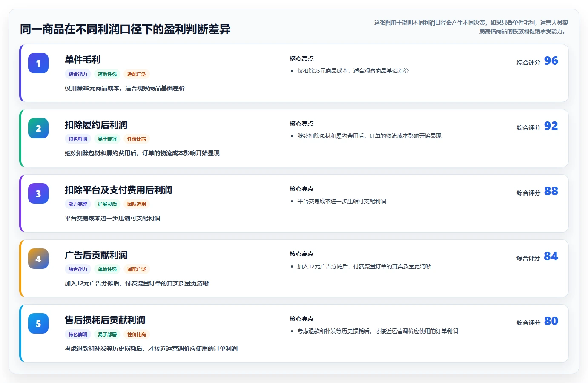Click 核心亮点 heading in 扣除履约后利润 card
Viewport: 588px width, 383px height.
301,124
